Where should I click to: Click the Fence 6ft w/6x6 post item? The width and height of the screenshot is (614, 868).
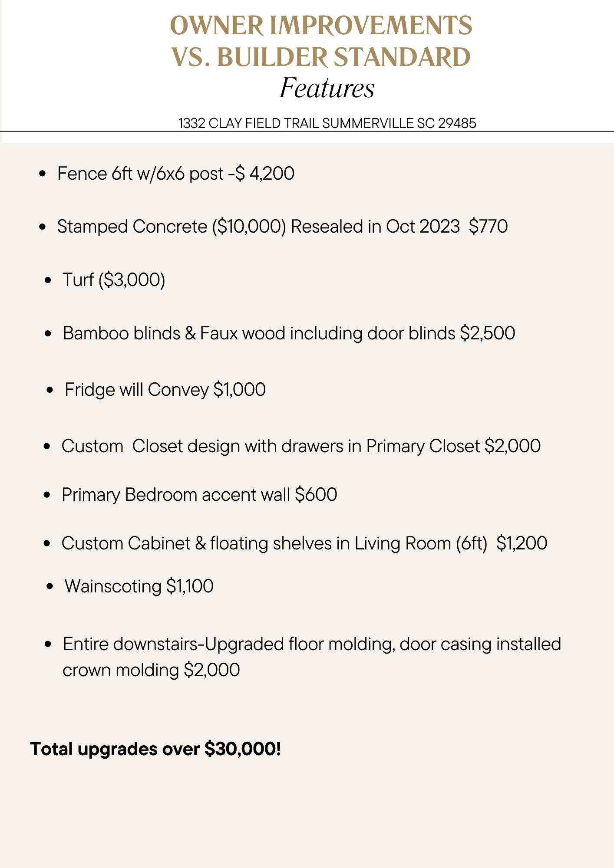176,174
